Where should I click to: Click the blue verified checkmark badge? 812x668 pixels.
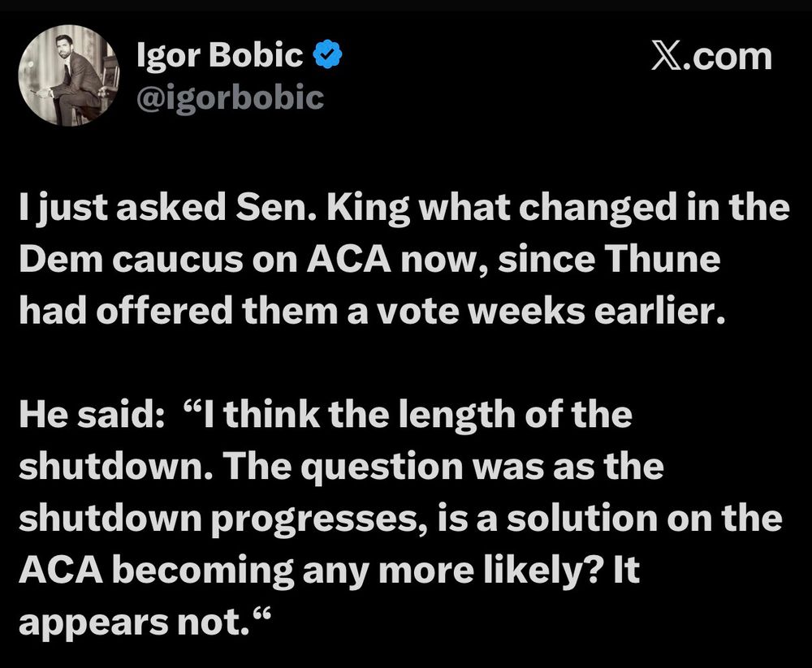click(x=327, y=55)
